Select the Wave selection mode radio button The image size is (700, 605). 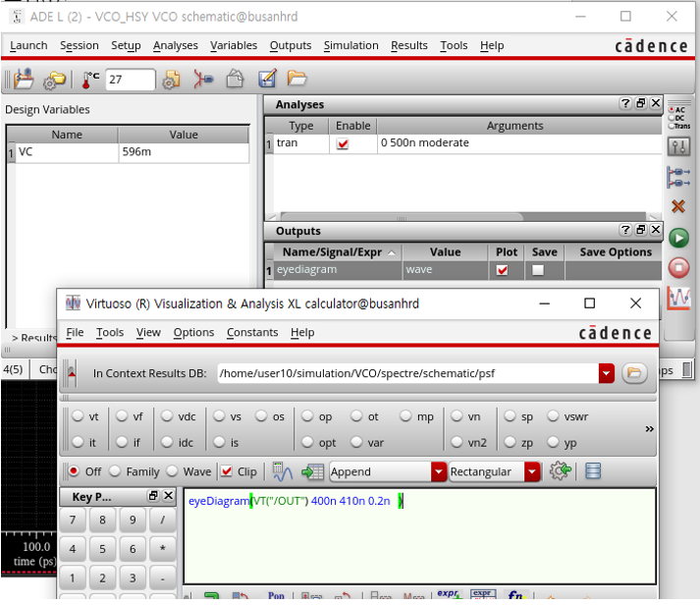tap(172, 471)
